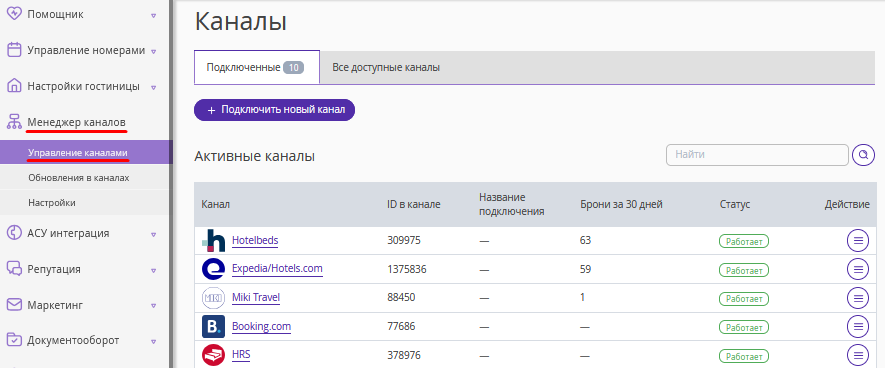Click the Подключить новый канал button
The height and width of the screenshot is (368, 885).
[x=274, y=110]
